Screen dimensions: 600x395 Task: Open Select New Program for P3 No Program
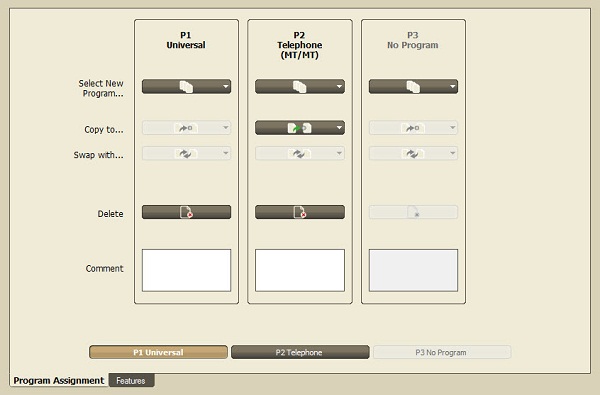point(413,87)
